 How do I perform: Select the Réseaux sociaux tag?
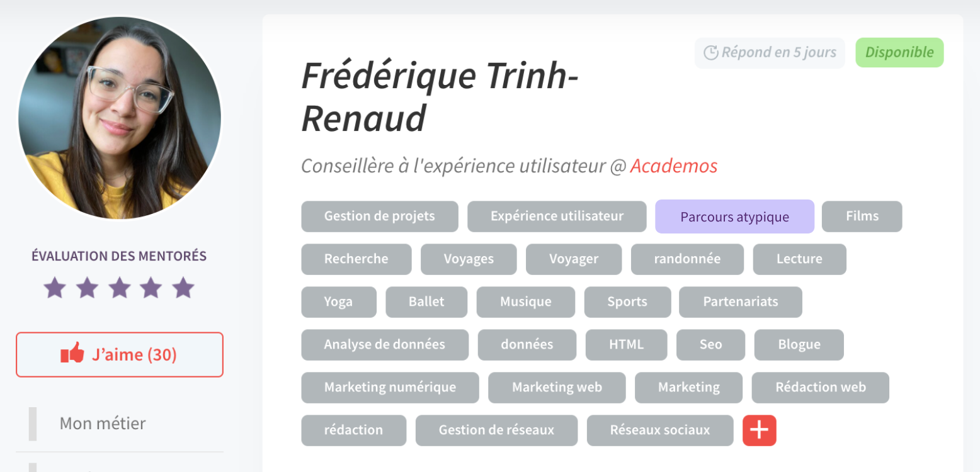point(659,430)
